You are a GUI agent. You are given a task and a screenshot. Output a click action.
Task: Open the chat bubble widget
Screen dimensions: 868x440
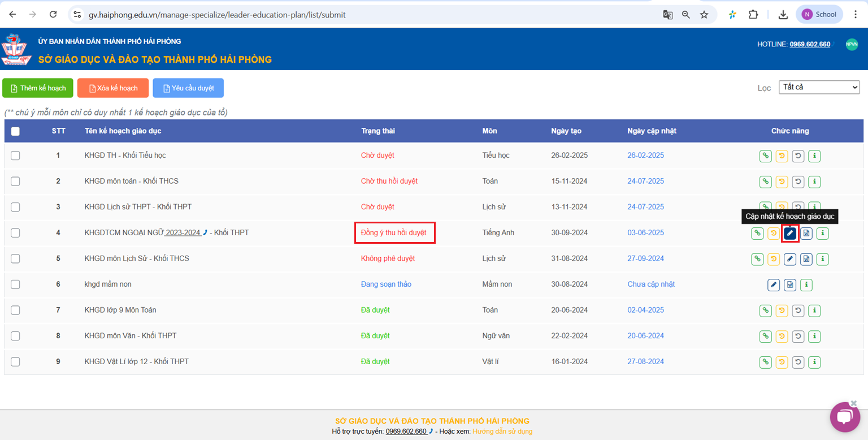pos(844,417)
